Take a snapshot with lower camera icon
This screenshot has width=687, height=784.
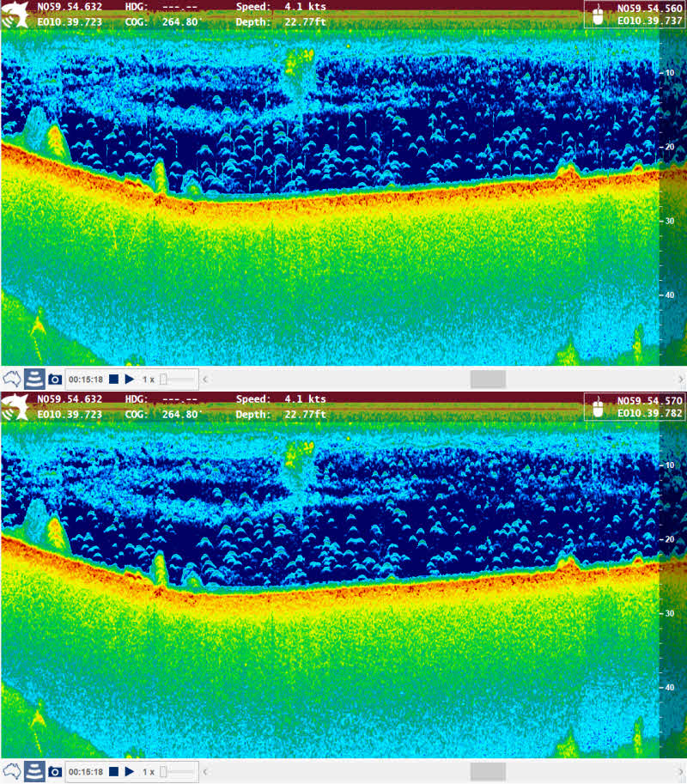[55, 771]
